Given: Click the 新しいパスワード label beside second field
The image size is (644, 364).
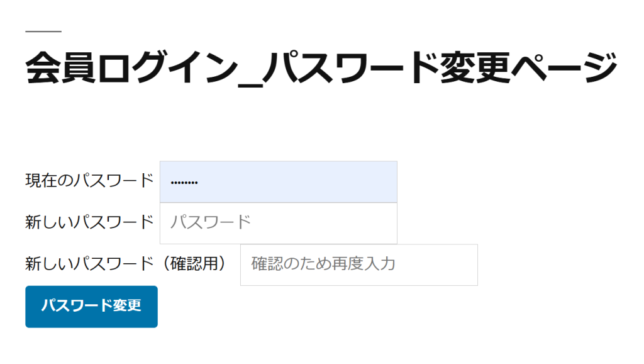Looking at the screenshot, I should (x=89, y=222).
